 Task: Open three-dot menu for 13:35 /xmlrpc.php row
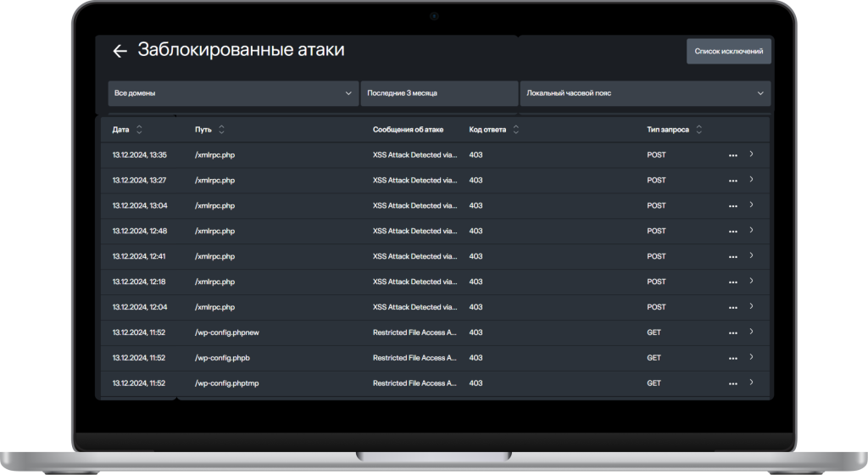732,155
